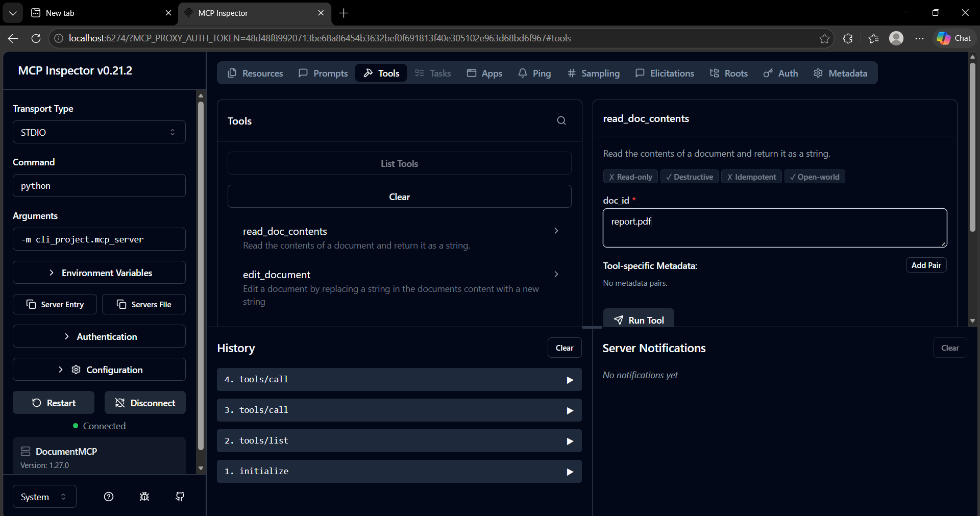980x516 pixels.
Task: Toggle the Read-only badge
Action: [630, 177]
